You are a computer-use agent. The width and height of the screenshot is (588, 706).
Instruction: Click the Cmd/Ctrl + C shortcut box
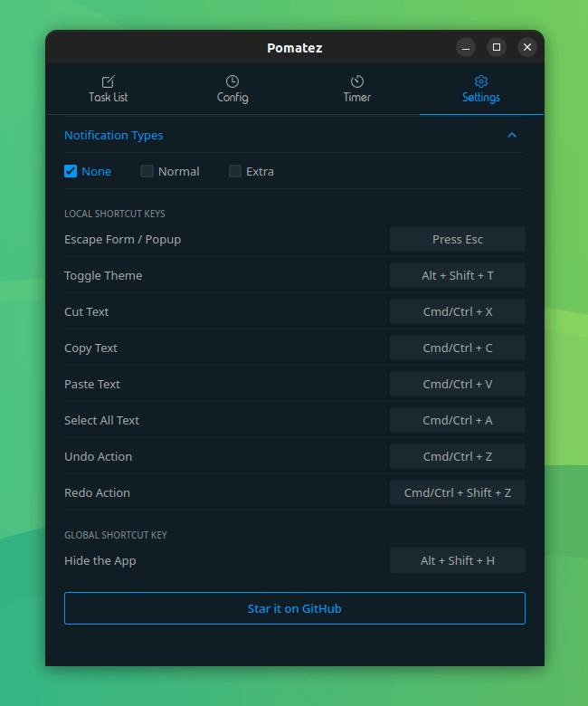(458, 348)
